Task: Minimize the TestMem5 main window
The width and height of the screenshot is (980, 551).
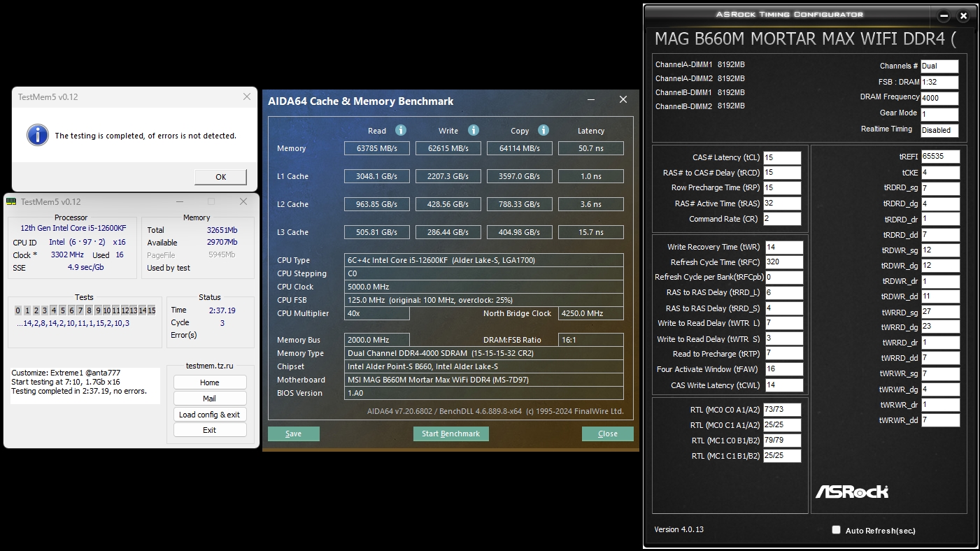Action: tap(180, 202)
